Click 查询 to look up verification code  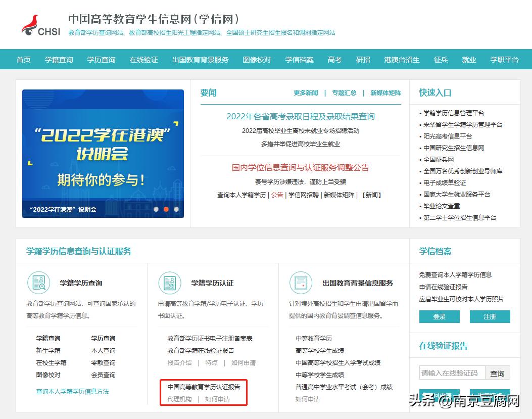pos(498,373)
